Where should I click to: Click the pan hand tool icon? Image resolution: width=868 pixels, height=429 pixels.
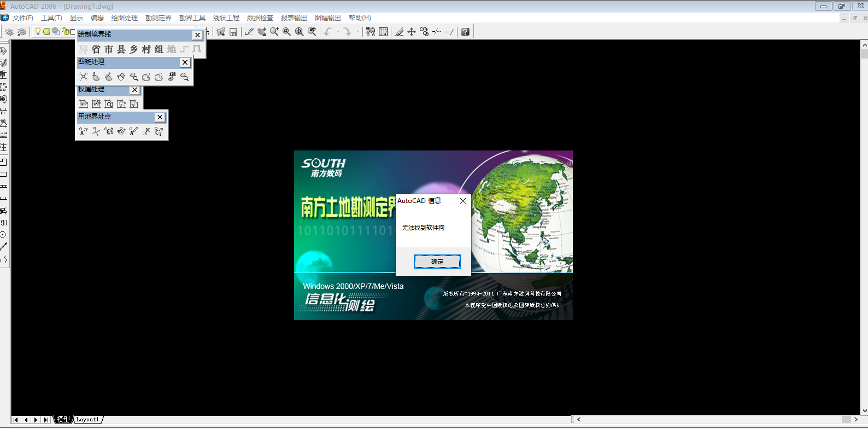(262, 32)
